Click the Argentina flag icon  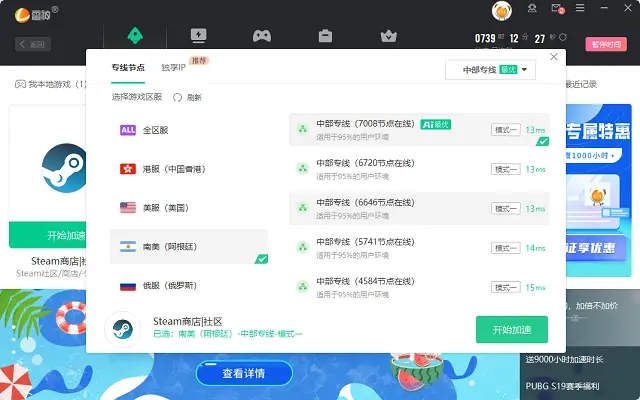pyautogui.click(x=128, y=247)
